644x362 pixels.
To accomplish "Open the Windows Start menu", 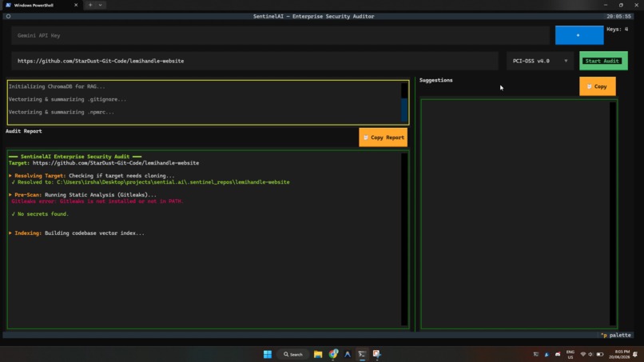I will [268, 354].
